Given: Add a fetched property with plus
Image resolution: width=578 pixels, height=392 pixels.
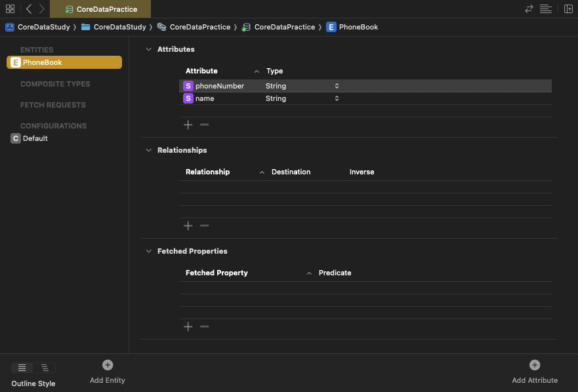Looking at the screenshot, I should [x=188, y=326].
